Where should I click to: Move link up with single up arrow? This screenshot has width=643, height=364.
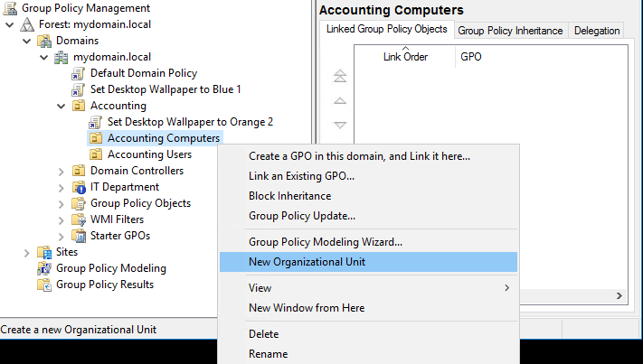(340, 101)
